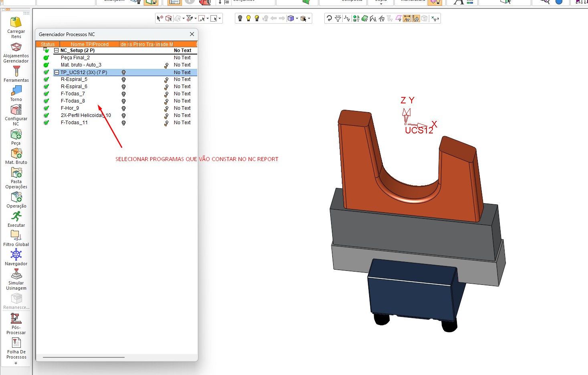
Task: Click No Text cell of NC_Setup row
Action: 182,50
